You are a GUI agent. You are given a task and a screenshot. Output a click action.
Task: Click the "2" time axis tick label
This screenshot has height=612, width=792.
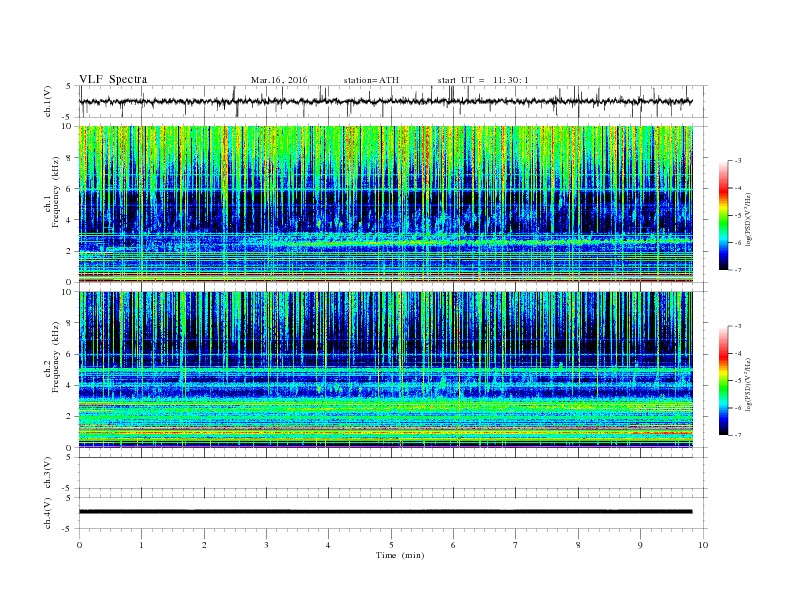[x=204, y=545]
